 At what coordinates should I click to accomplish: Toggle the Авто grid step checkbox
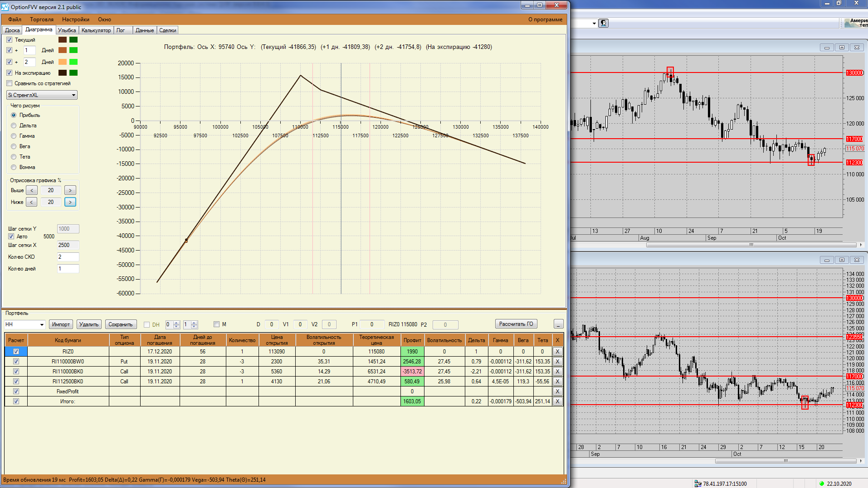(11, 237)
